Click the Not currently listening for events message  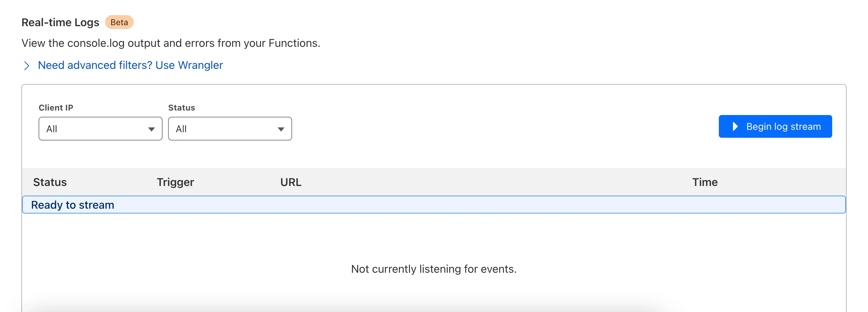pos(434,269)
